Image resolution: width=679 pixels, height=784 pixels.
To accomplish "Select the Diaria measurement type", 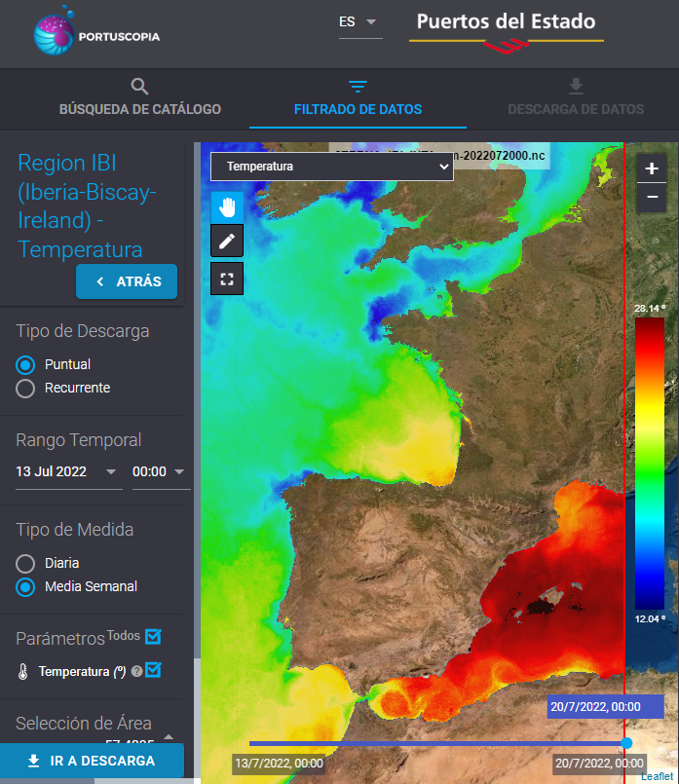I will click(25, 564).
